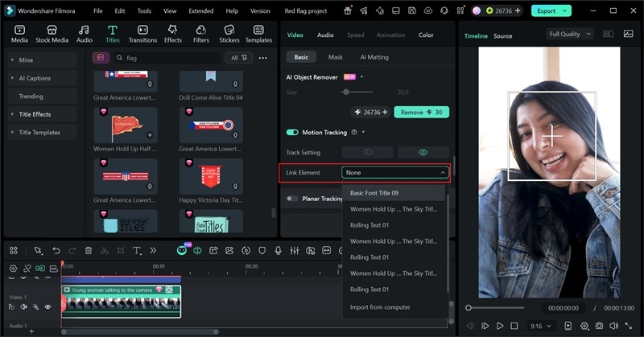
Task: Click the undo arrow in timeline toolbar
Action: (56, 250)
